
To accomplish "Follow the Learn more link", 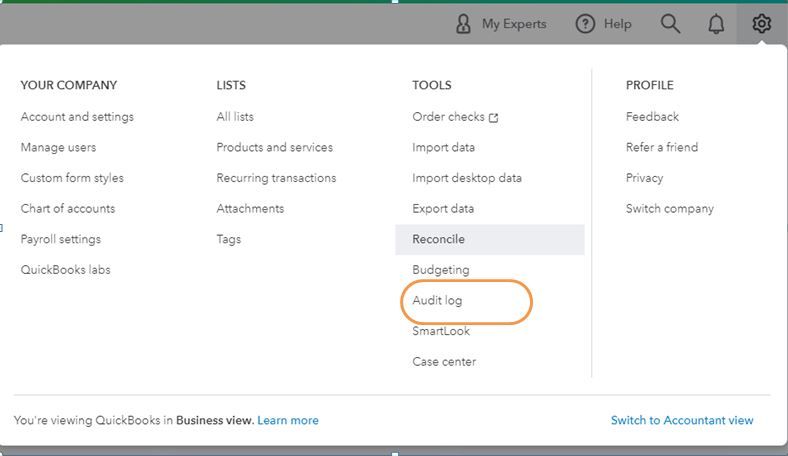I will 287,420.
